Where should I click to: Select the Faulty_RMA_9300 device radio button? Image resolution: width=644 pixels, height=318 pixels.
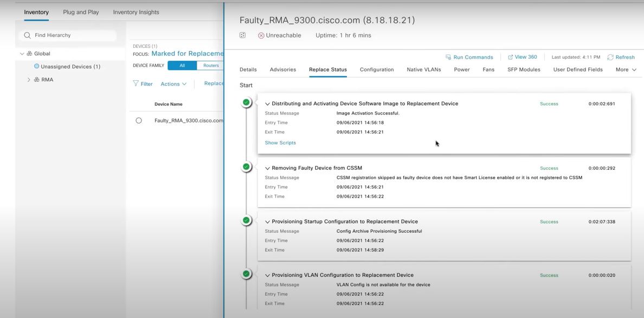pyautogui.click(x=139, y=120)
